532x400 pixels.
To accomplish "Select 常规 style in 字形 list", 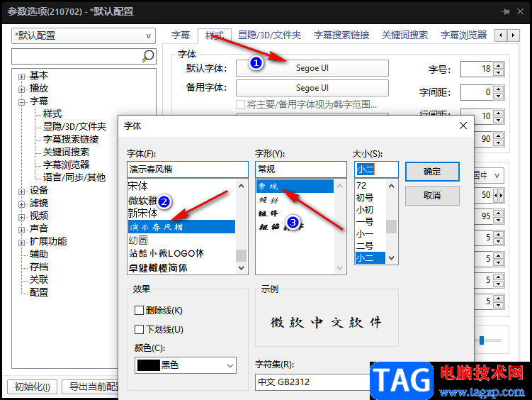I will point(295,186).
